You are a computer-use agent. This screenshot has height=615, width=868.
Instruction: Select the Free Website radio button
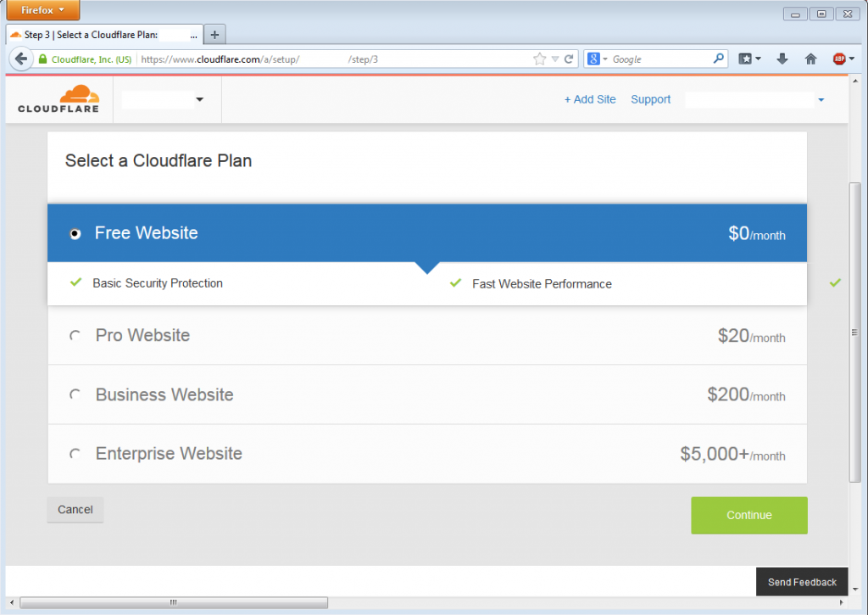75,234
